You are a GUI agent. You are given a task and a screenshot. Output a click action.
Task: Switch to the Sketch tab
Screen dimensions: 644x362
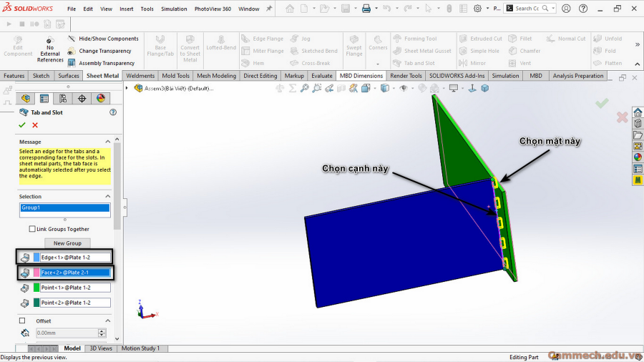[x=41, y=76]
